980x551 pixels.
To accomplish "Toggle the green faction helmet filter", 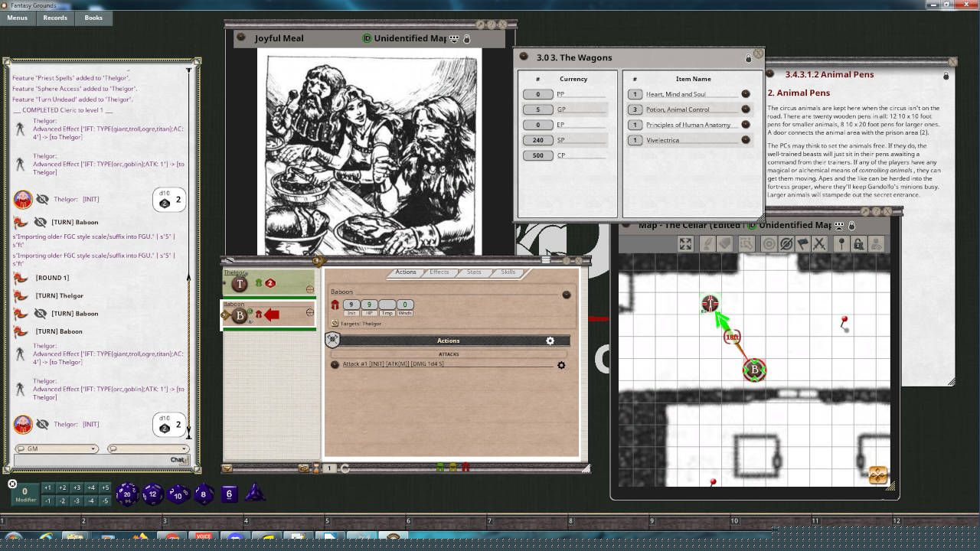I will click(440, 468).
